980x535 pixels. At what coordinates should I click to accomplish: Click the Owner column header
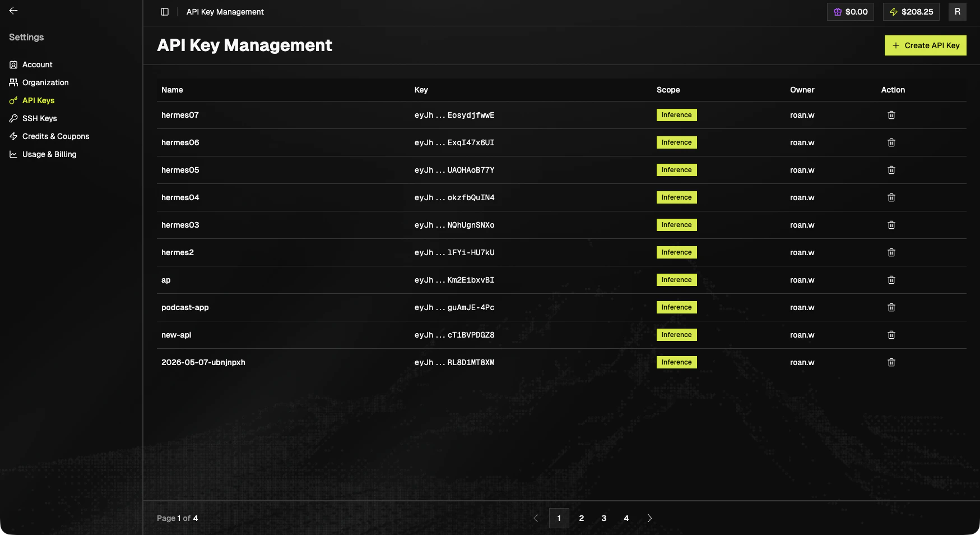[x=802, y=90]
